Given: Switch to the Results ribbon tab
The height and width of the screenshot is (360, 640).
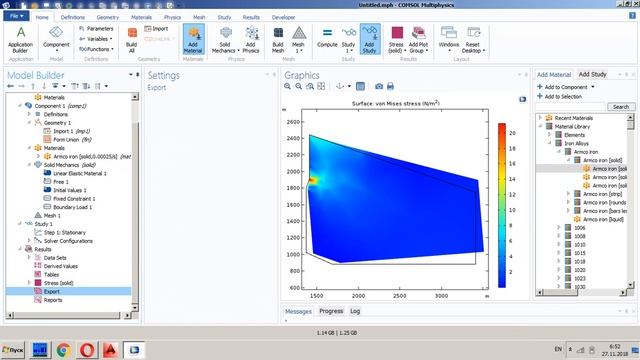Looking at the screenshot, I should (x=251, y=17).
